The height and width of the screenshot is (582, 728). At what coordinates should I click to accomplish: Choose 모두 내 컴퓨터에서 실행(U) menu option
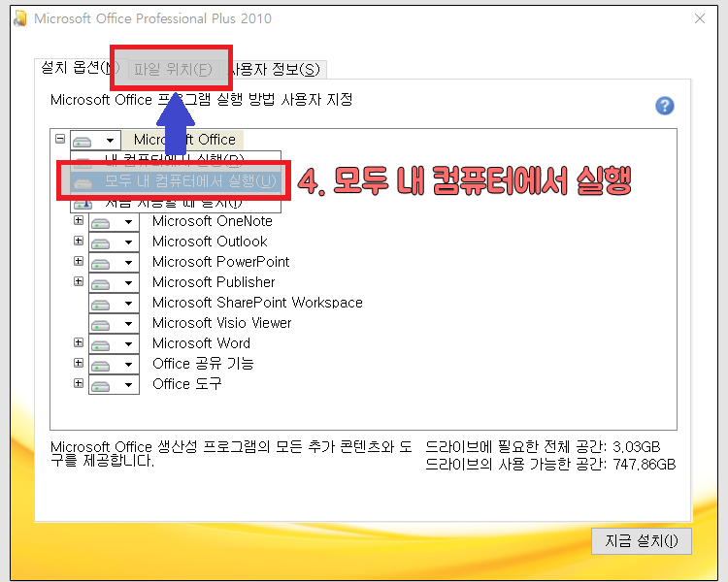[x=176, y=180]
